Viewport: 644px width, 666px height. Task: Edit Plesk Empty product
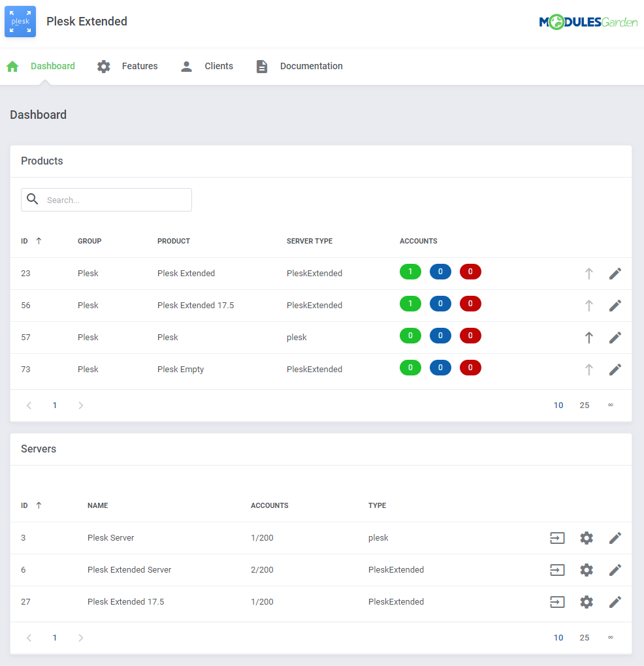615,370
